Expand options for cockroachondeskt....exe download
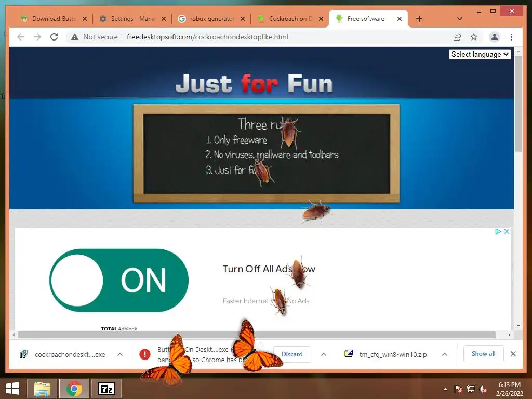 (x=120, y=354)
